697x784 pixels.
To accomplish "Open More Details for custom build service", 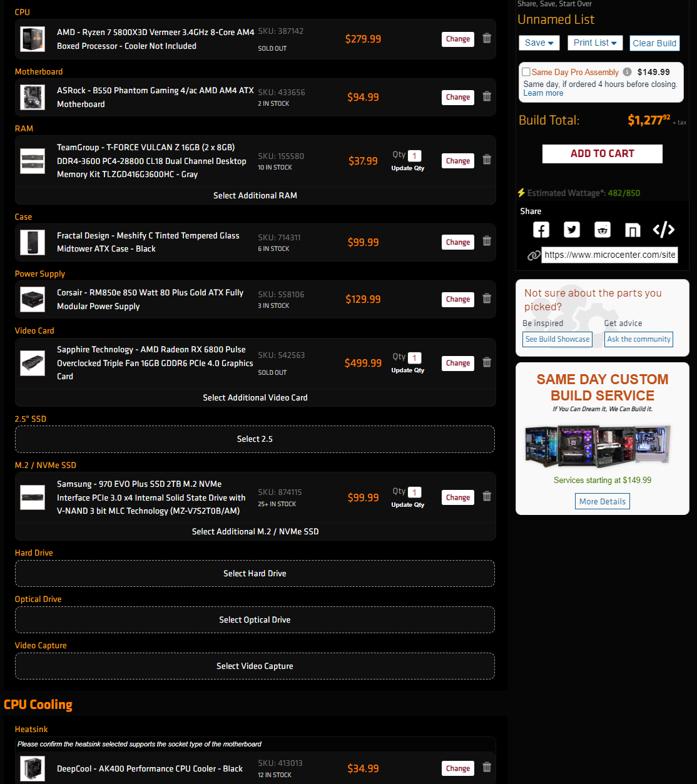I will (603, 501).
